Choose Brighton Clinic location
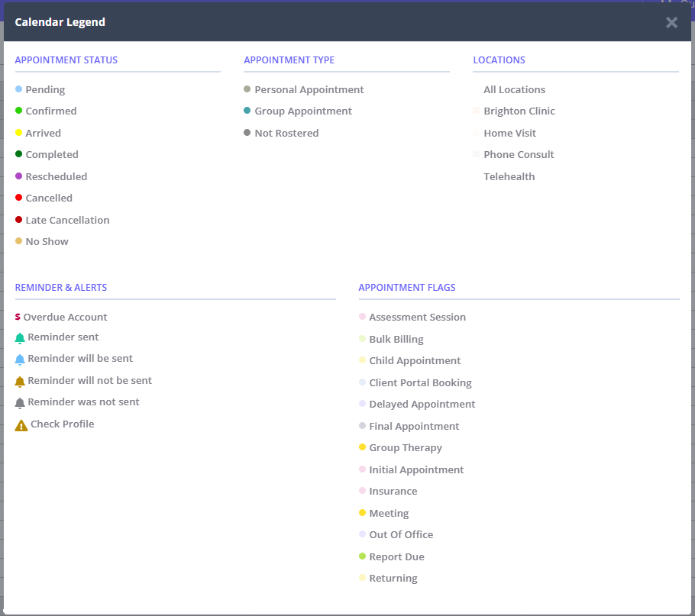 [x=519, y=111]
